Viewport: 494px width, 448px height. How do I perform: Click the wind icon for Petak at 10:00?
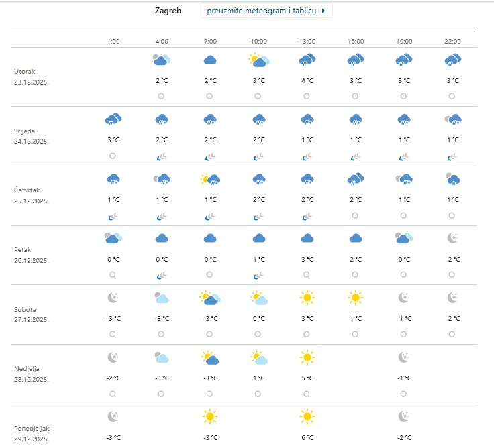258,275
